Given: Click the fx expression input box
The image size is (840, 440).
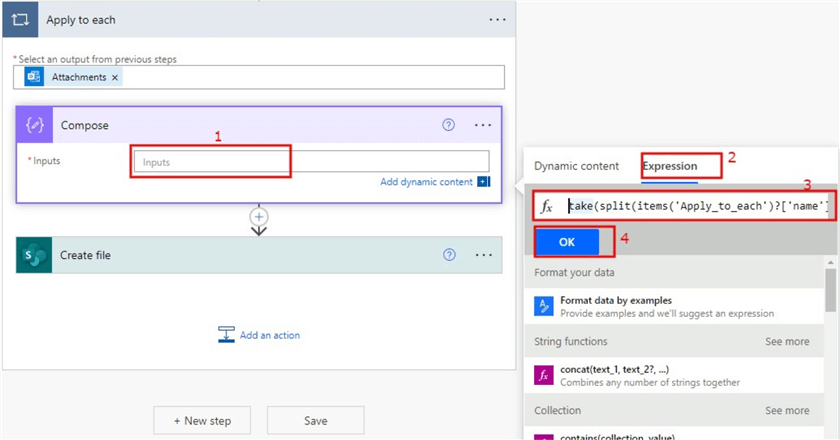Looking at the screenshot, I should click(684, 206).
